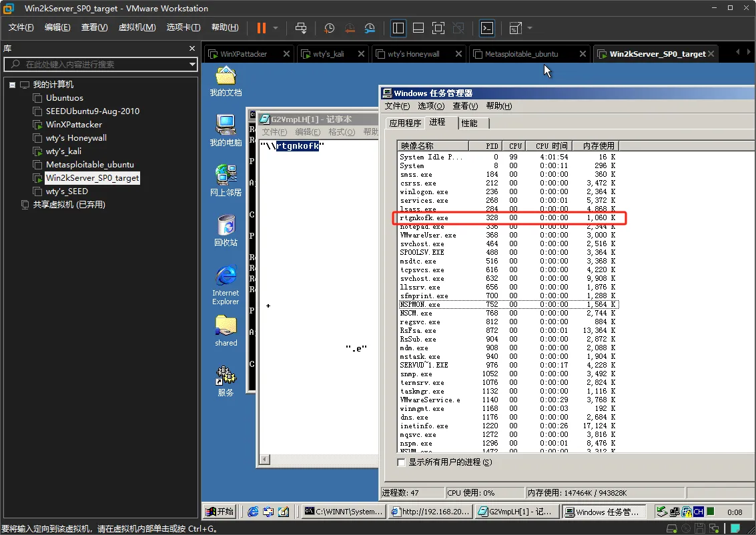Open Task Manager 选项(O) menu
This screenshot has width=756, height=535.
pyautogui.click(x=430, y=106)
